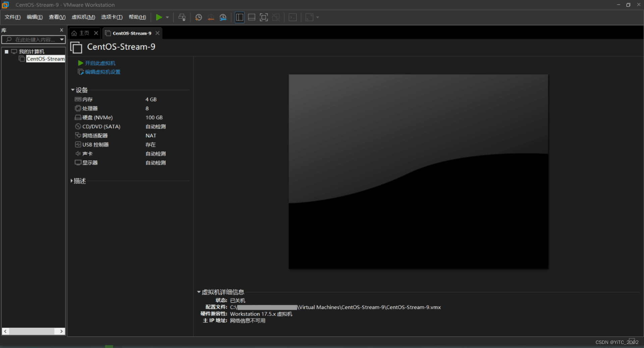644x348 pixels.
Task: Close the 主页 home tab
Action: 96,33
